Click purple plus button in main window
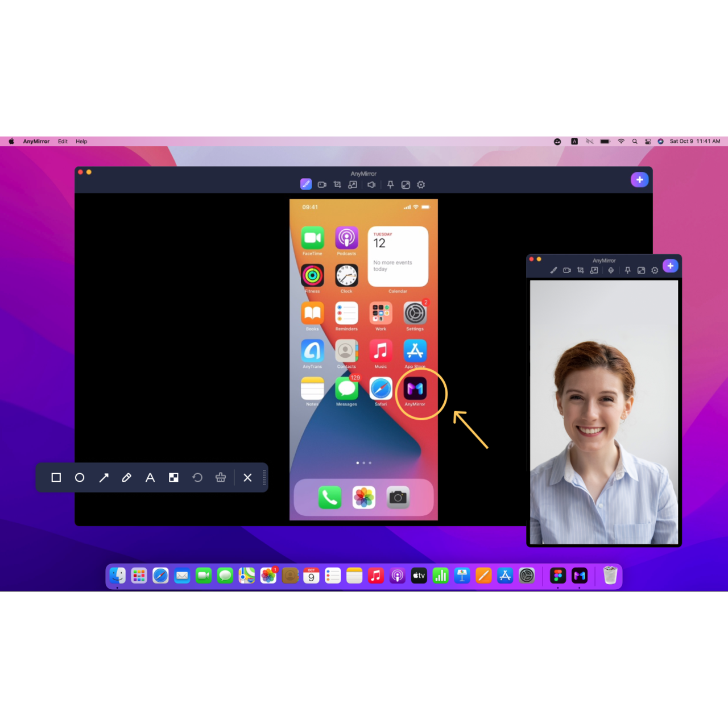The height and width of the screenshot is (728, 728). (x=640, y=180)
